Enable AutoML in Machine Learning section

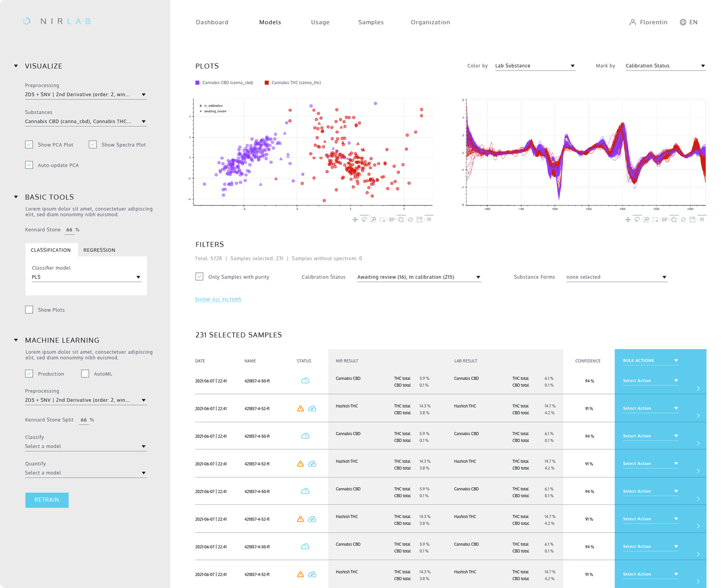point(85,373)
